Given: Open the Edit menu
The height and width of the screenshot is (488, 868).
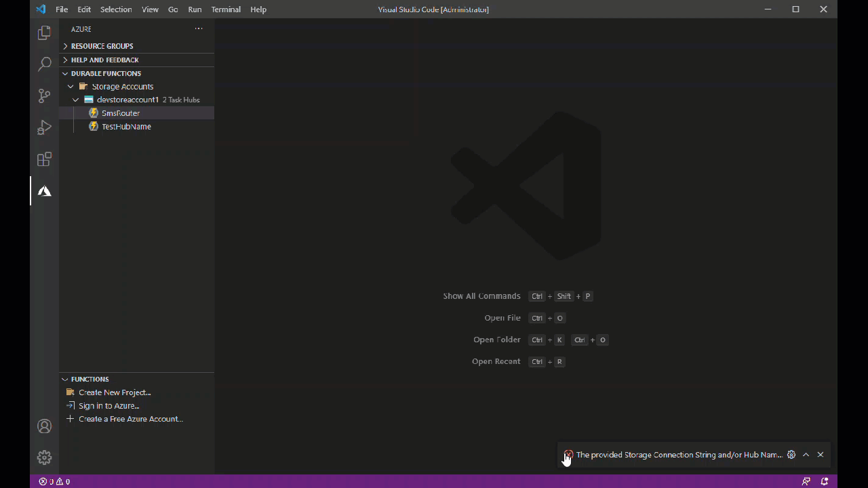Looking at the screenshot, I should tap(84, 9).
